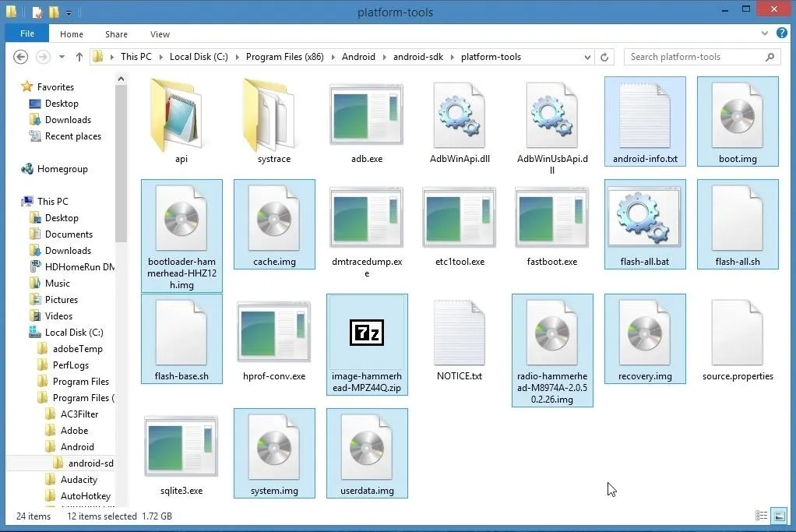Select radio-hammerhead-M8974A img icon
This screenshot has height=532, width=796.
(x=551, y=333)
